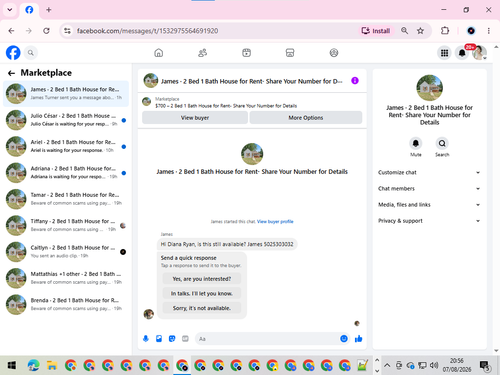Viewport: 500px width, 375px height.
Task: Click the message text input field
Action: [267, 339]
